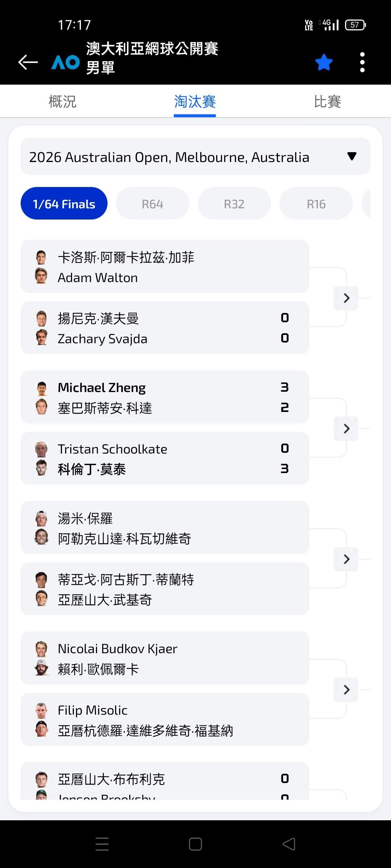Expand bracket arrow beside Nicolai Budkov Kjaer match

[346, 690]
